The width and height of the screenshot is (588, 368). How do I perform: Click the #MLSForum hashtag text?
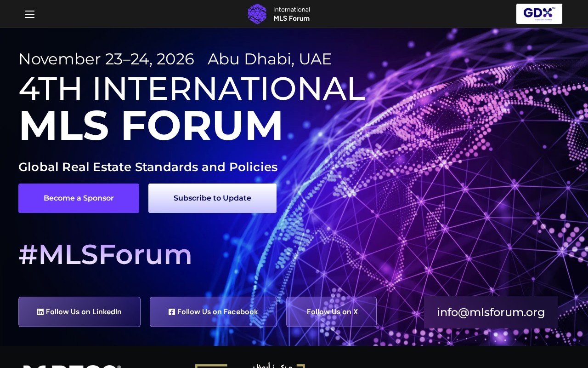[x=105, y=254]
